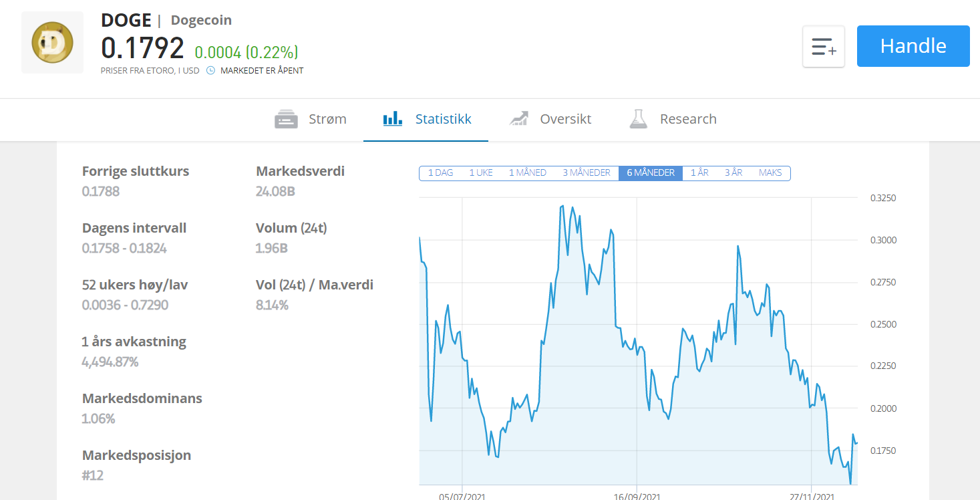Viewport: 980px width, 500px height.
Task: Click the current price 0.1792
Action: (x=142, y=48)
